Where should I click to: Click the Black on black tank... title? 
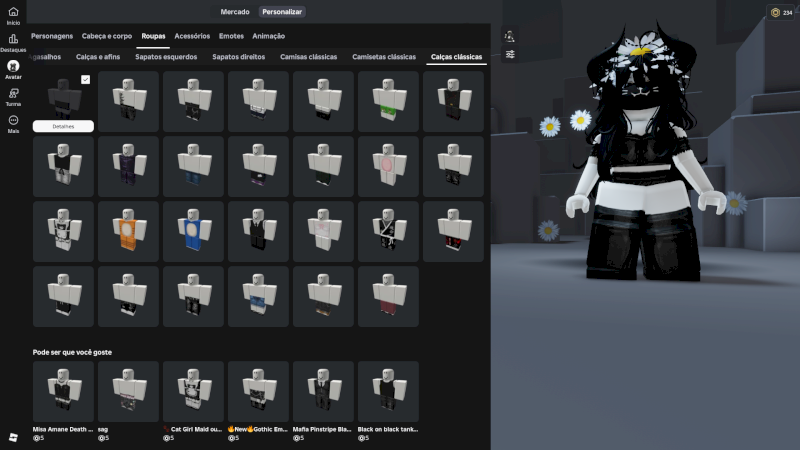coord(388,430)
